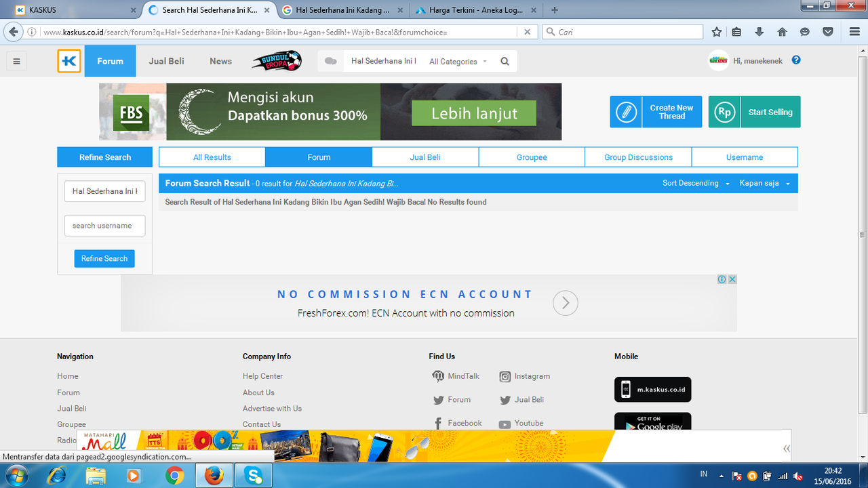Click the search username input field

click(104, 226)
